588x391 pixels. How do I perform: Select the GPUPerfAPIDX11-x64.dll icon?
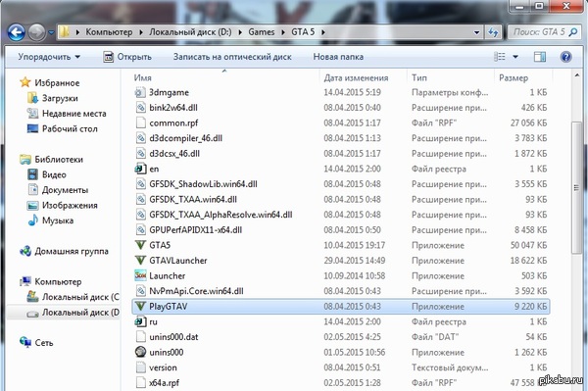click(140, 230)
